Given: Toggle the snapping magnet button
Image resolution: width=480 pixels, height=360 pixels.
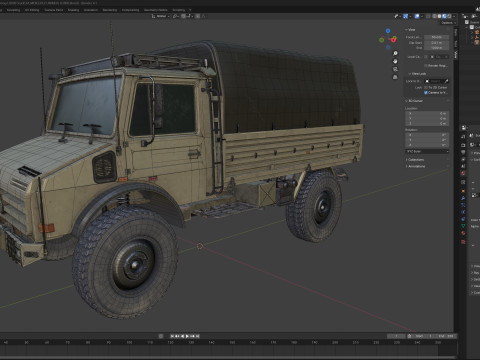Looking at the screenshot, I should point(184,16).
